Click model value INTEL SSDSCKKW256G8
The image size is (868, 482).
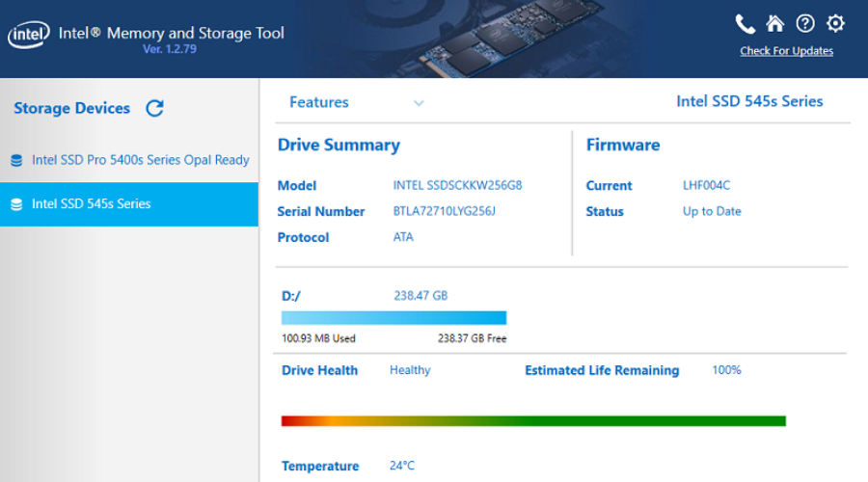tap(457, 185)
